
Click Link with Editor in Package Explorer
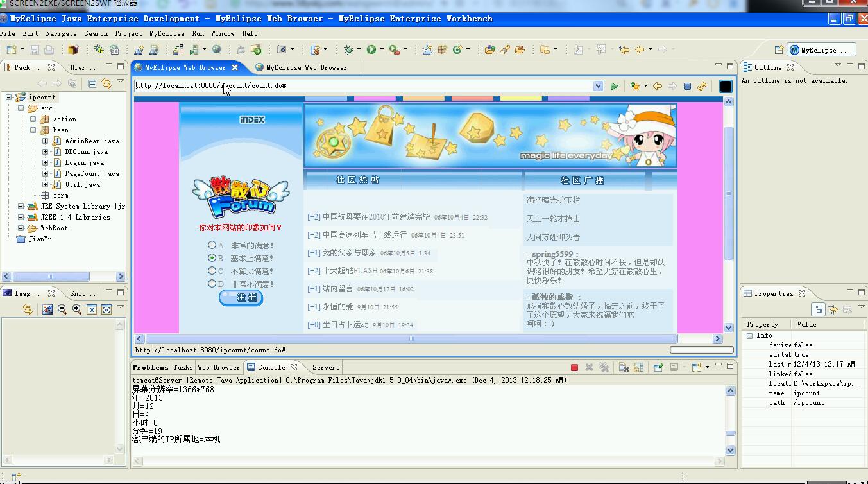(x=106, y=83)
